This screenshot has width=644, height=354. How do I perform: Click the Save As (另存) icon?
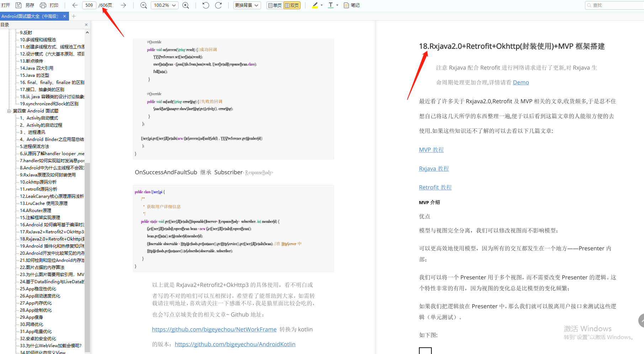18,5
